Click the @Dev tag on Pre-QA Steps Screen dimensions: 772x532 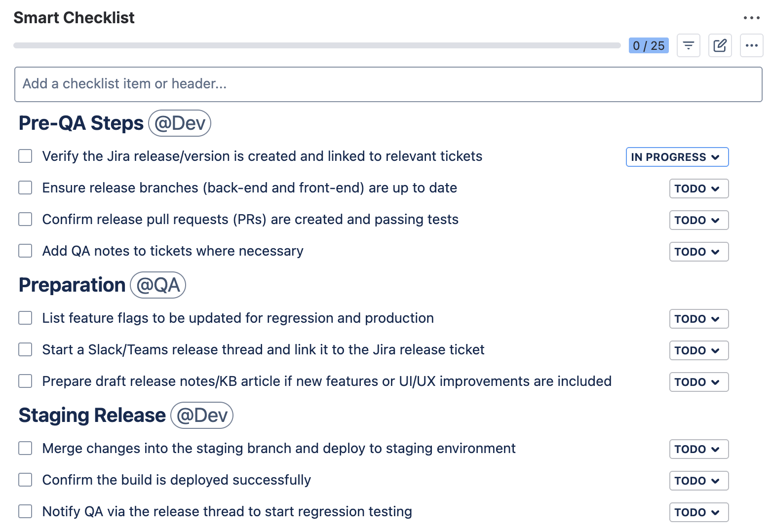pyautogui.click(x=180, y=123)
